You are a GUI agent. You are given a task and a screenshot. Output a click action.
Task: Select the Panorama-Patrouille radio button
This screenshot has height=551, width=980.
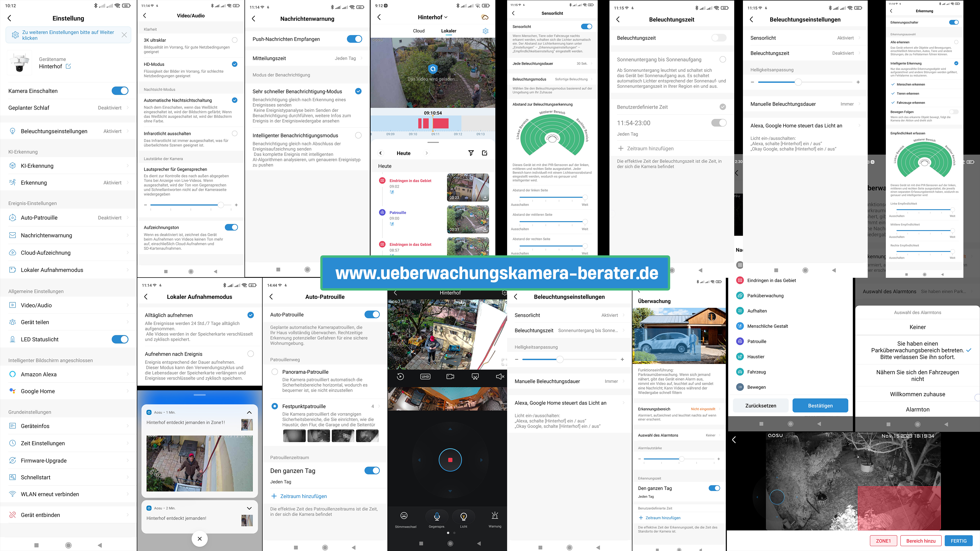(x=275, y=372)
